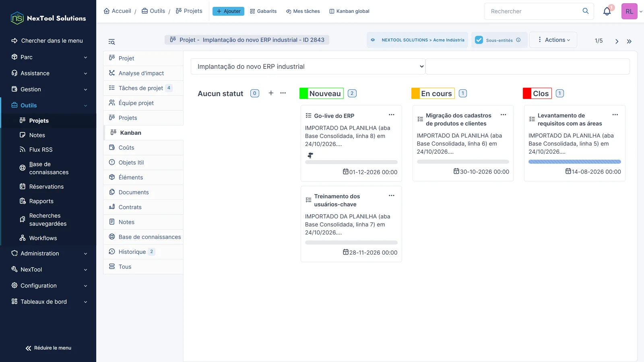Toggle the side tabs list filter icon

pos(112,42)
